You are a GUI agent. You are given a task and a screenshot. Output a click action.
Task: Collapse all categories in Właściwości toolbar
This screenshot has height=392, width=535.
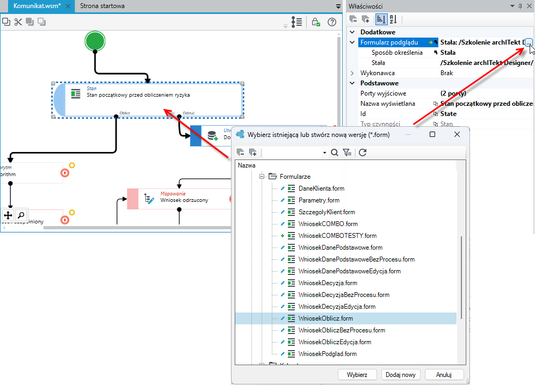353,19
